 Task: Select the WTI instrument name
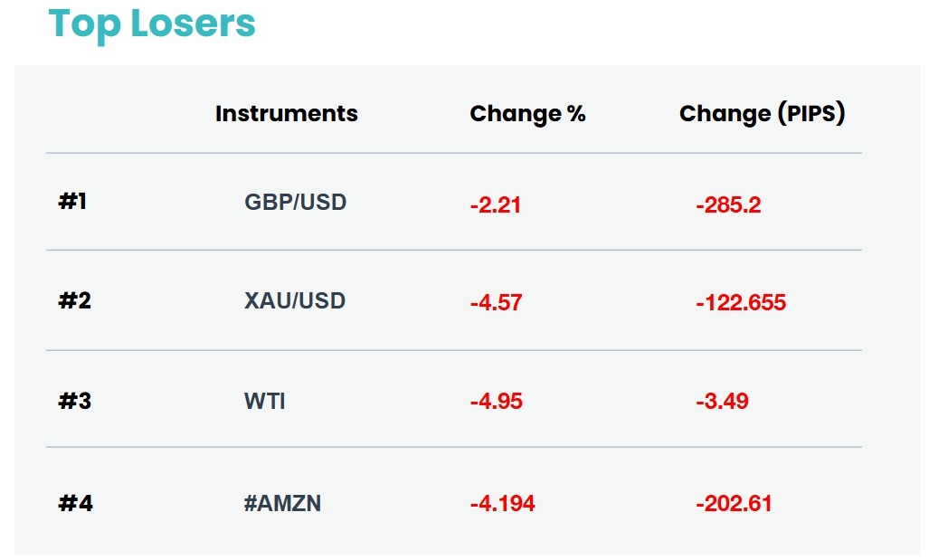(265, 401)
